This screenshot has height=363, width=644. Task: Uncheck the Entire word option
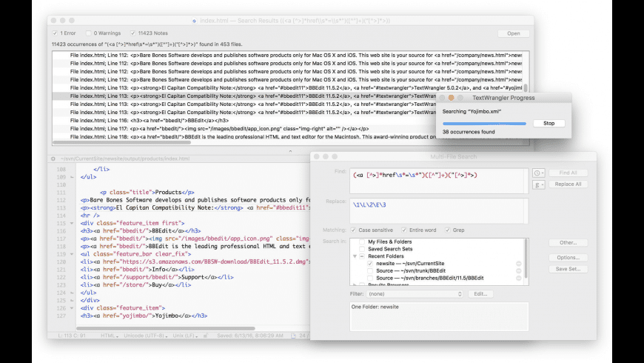tap(404, 230)
